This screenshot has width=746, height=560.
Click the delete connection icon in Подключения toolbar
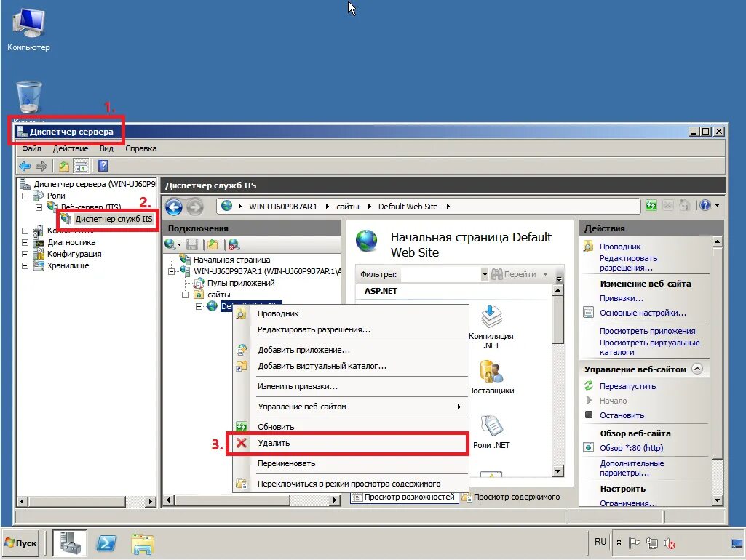click(234, 244)
